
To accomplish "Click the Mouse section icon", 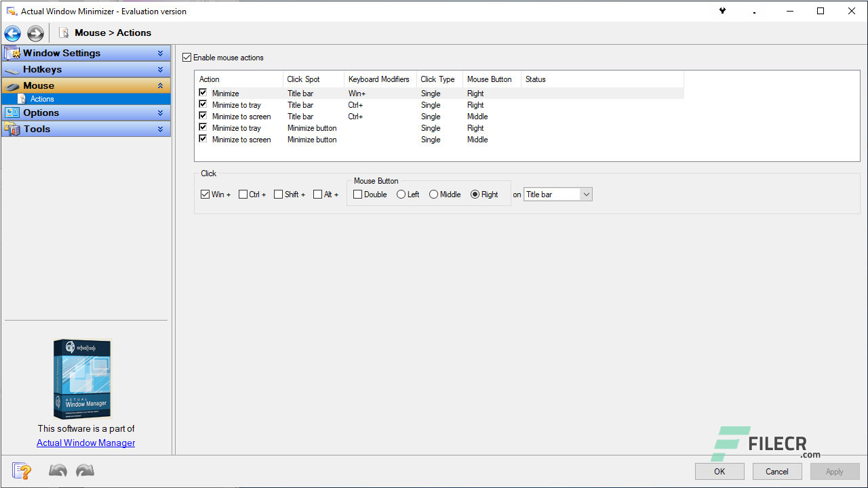I will (x=12, y=86).
